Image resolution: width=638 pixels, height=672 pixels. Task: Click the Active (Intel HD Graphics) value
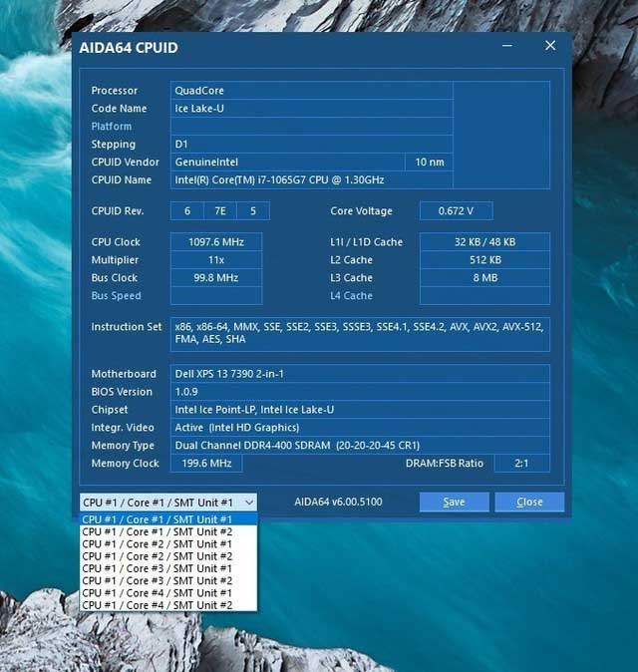click(360, 428)
